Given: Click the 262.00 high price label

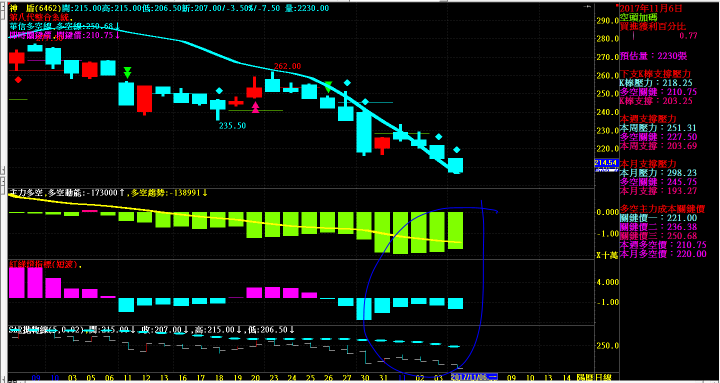Looking at the screenshot, I should [287, 67].
